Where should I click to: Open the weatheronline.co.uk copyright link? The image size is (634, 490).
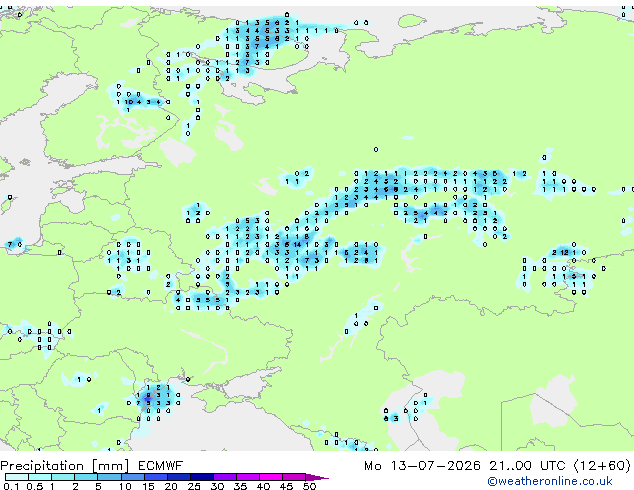point(549,481)
